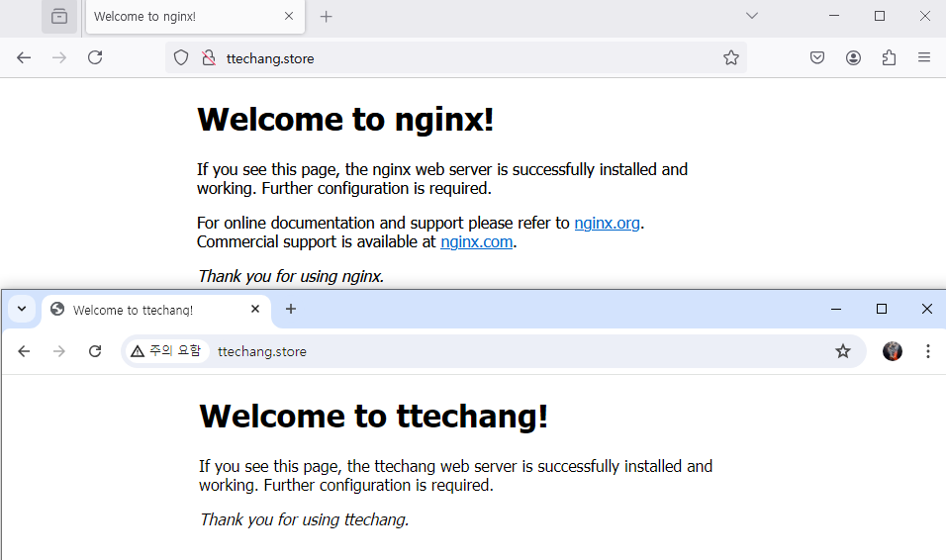
Task: Close the 'Welcome to nginx!' tab
Action: pos(289,16)
